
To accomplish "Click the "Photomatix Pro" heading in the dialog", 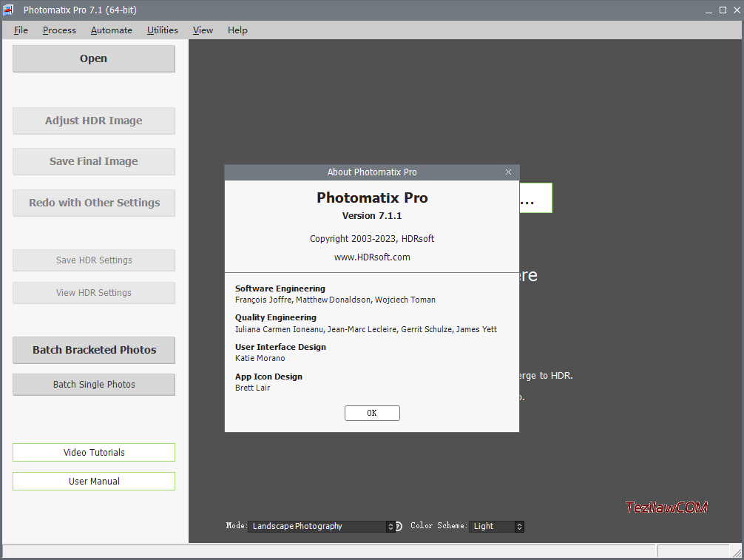I will (x=372, y=198).
